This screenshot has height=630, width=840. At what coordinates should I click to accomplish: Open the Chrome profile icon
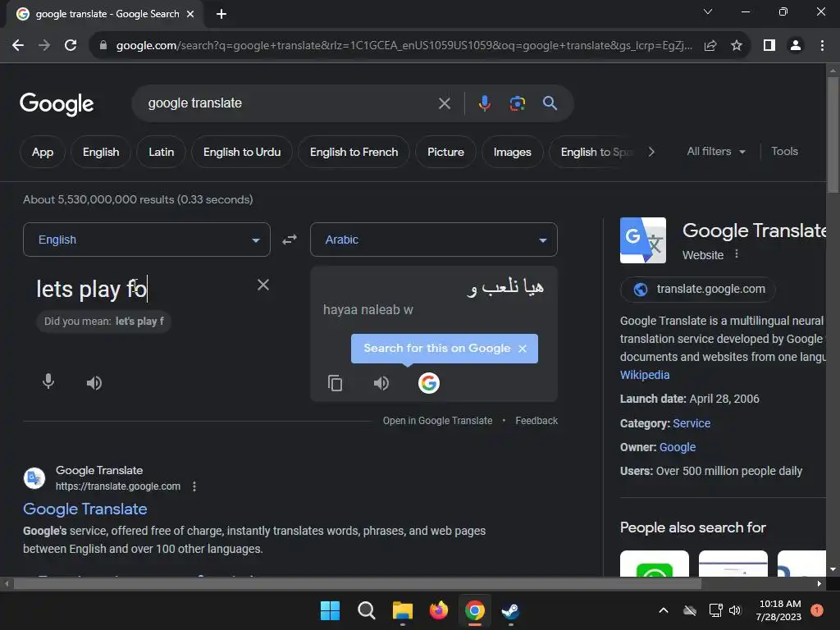[796, 46]
